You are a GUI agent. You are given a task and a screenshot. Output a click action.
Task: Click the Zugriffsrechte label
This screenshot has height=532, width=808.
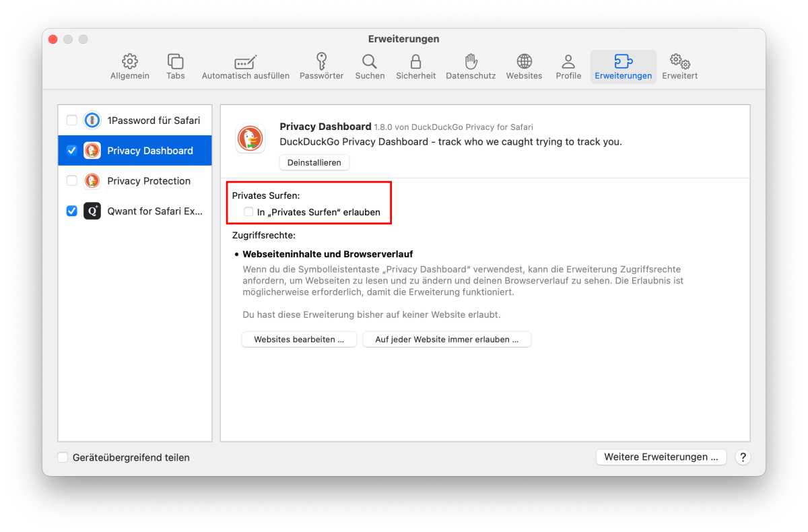point(264,236)
